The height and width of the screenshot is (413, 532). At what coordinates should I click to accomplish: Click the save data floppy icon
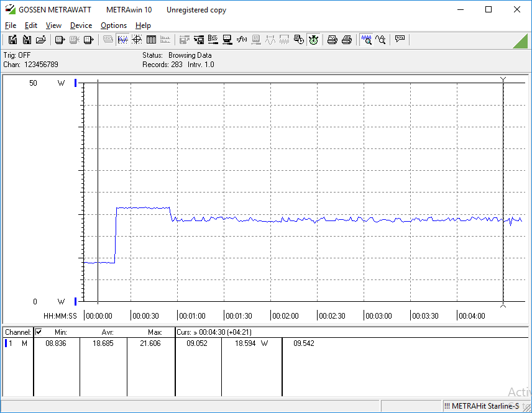12,40
